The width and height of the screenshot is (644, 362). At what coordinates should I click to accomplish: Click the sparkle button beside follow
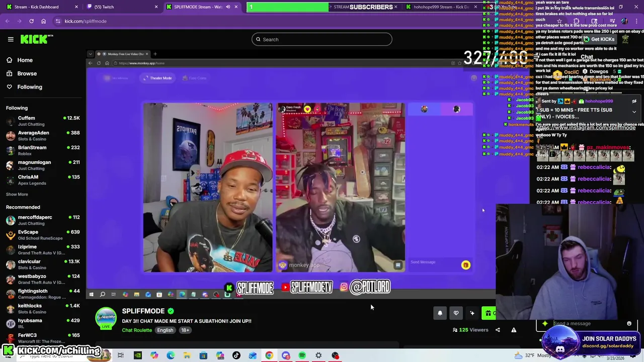pyautogui.click(x=472, y=313)
